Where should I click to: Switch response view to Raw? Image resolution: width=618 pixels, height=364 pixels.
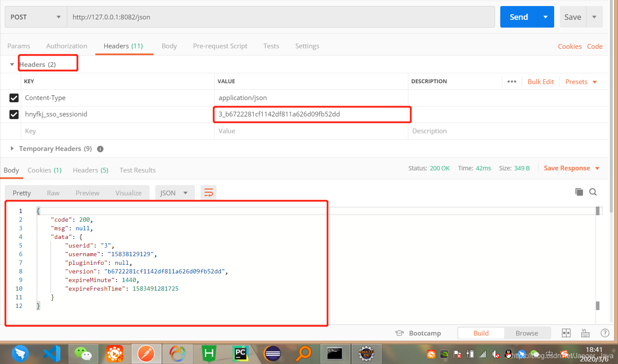click(x=53, y=193)
